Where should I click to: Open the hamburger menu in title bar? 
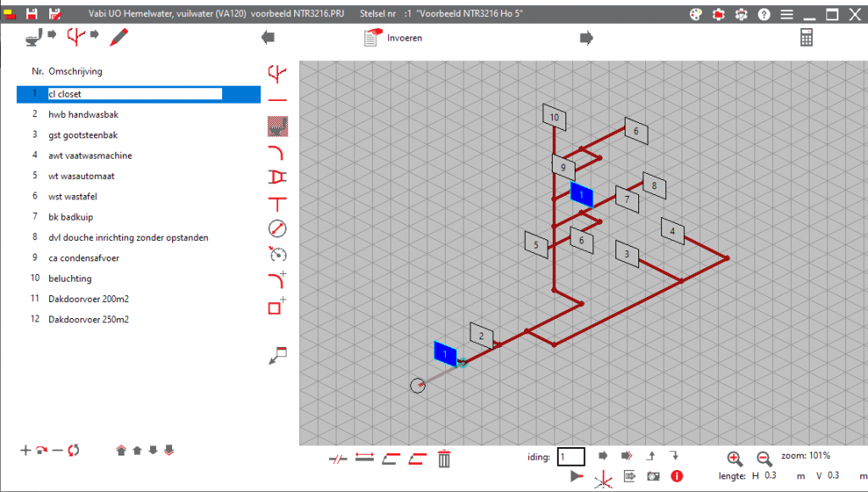tap(787, 14)
